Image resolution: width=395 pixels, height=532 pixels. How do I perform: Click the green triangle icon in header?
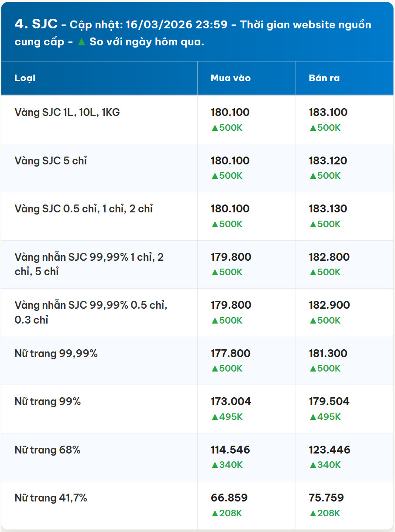(81, 42)
